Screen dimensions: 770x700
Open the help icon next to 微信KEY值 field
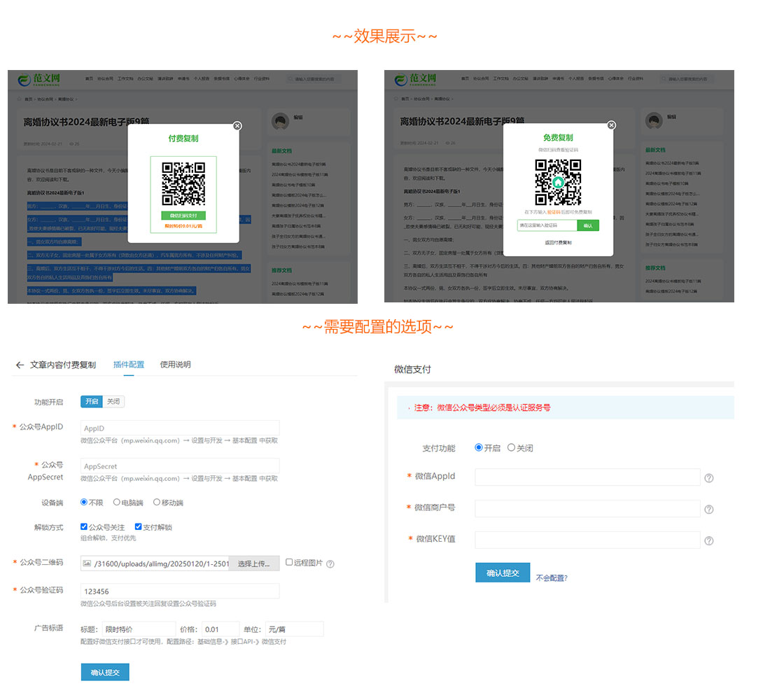[708, 539]
